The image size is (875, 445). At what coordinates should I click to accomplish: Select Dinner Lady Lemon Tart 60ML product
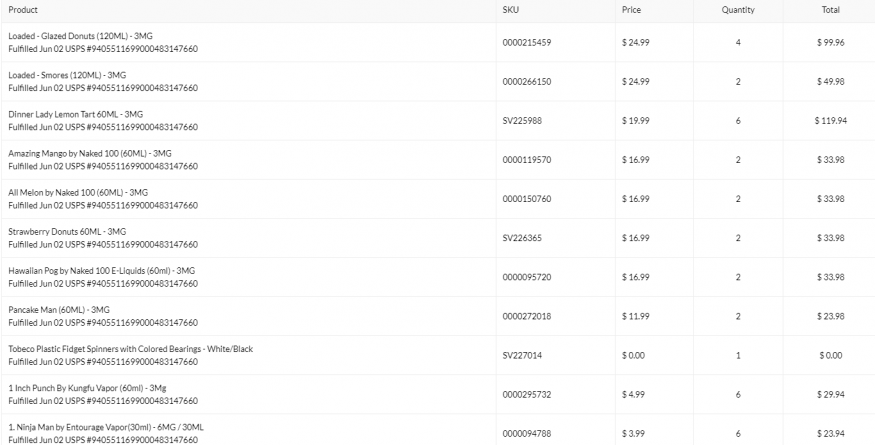click(x=75, y=114)
